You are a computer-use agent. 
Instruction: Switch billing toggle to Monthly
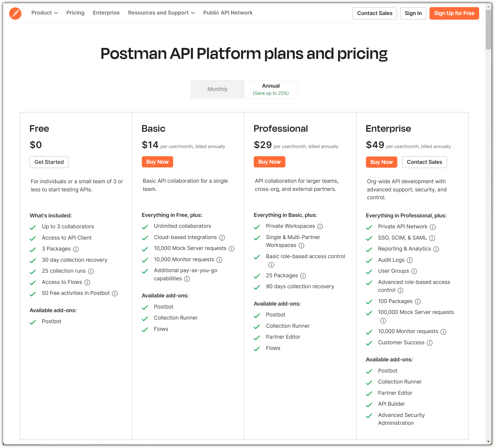(x=217, y=89)
